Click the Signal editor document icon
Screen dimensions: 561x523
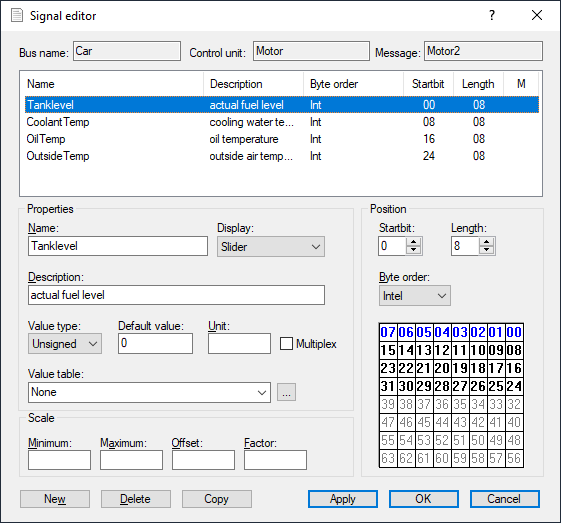[17, 15]
